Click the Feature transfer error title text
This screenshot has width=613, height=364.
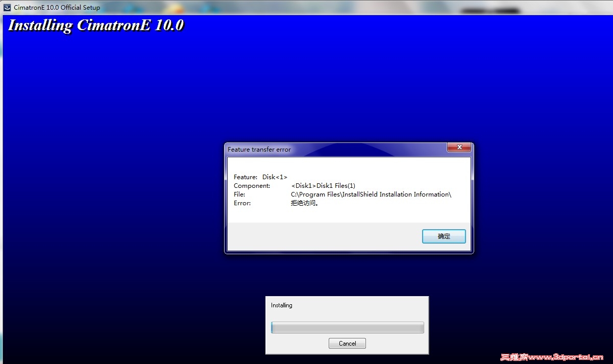click(x=259, y=150)
